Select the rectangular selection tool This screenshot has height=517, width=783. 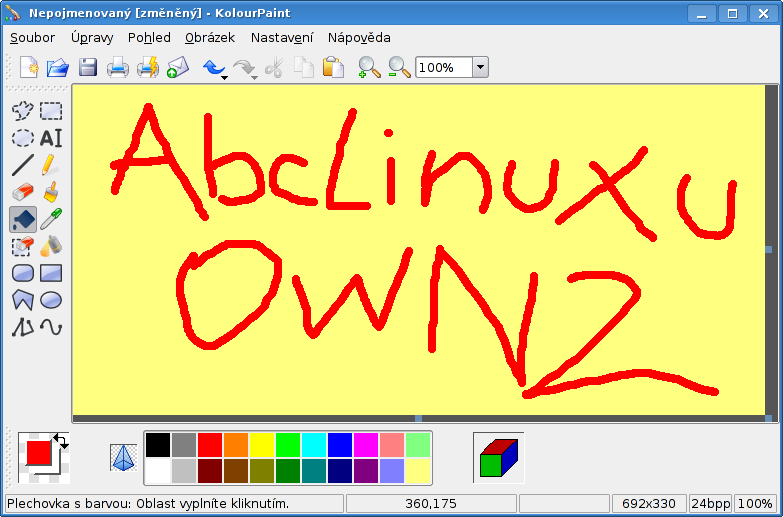tap(51, 110)
